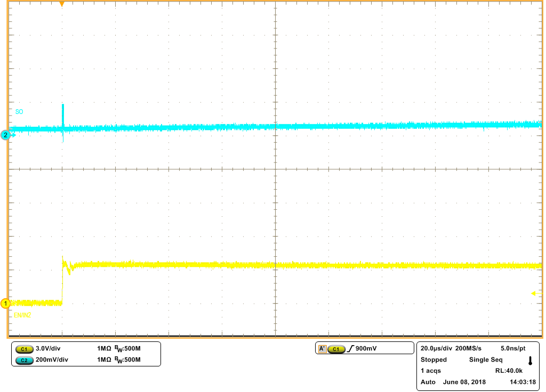Click the 20.0µs/div timebase value

pos(436,348)
